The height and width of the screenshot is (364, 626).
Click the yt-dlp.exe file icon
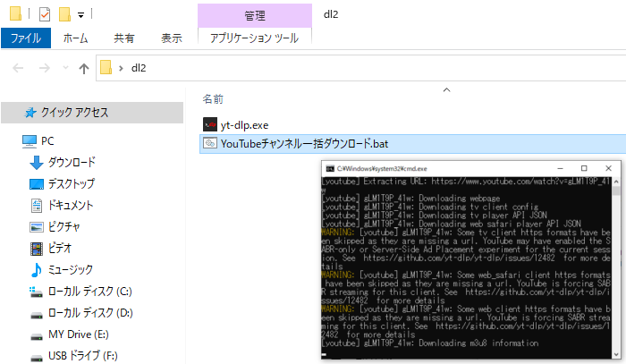pyautogui.click(x=210, y=124)
